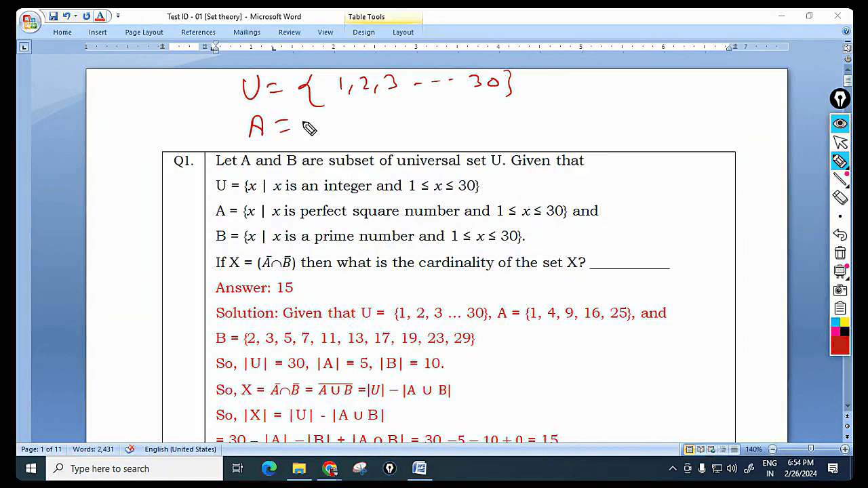Select the eraser tool in pen toolbar
Image resolution: width=868 pixels, height=488 pixels.
click(840, 197)
